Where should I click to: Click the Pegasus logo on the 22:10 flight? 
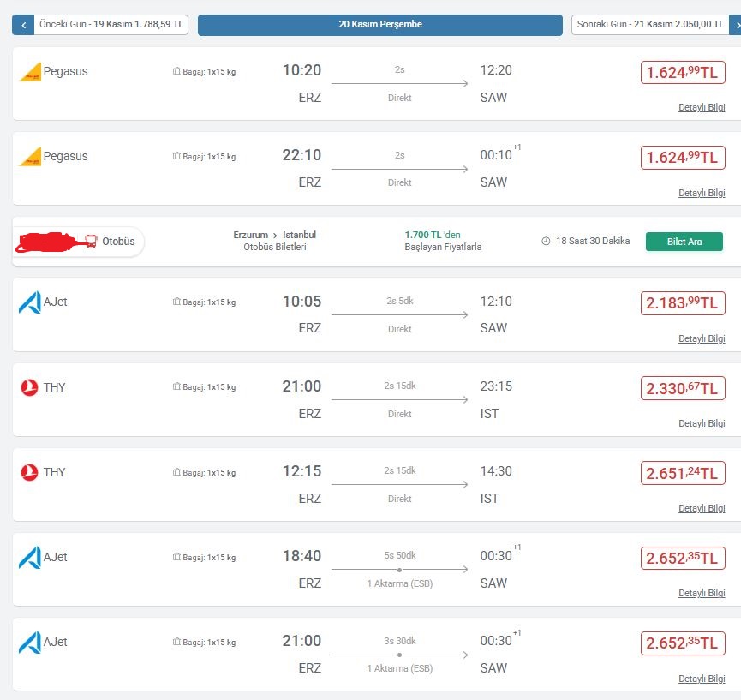pyautogui.click(x=30, y=157)
